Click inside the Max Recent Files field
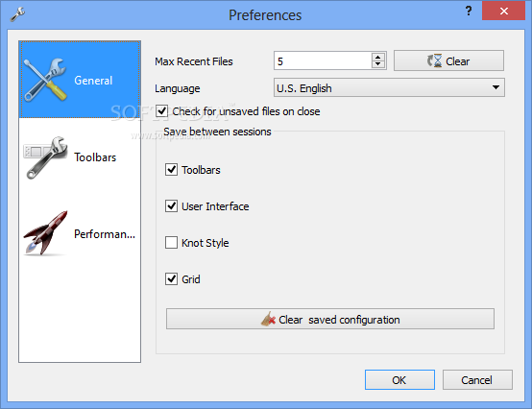This screenshot has width=532, height=409. pos(323,61)
